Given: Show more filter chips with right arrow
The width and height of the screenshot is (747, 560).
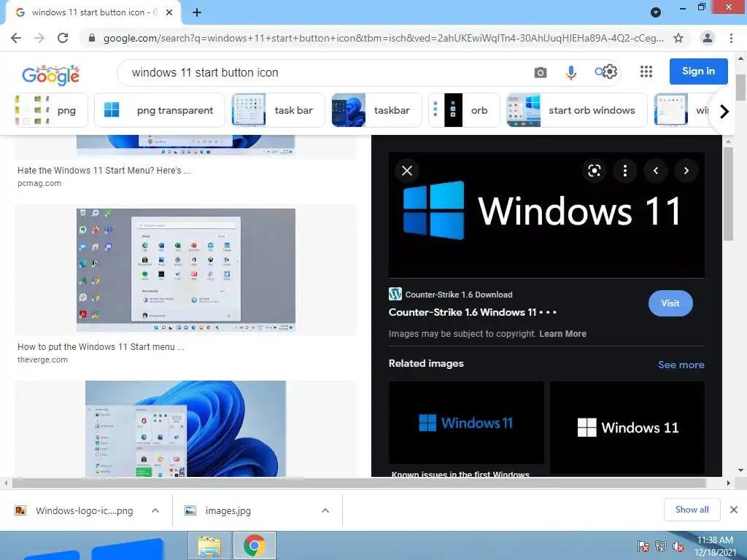Looking at the screenshot, I should (x=724, y=112).
